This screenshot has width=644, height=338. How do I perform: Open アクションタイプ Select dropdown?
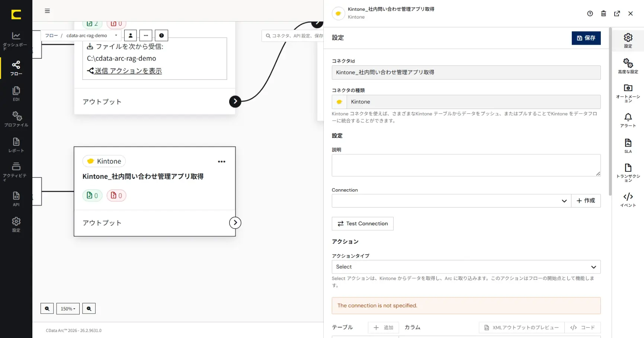pyautogui.click(x=466, y=267)
